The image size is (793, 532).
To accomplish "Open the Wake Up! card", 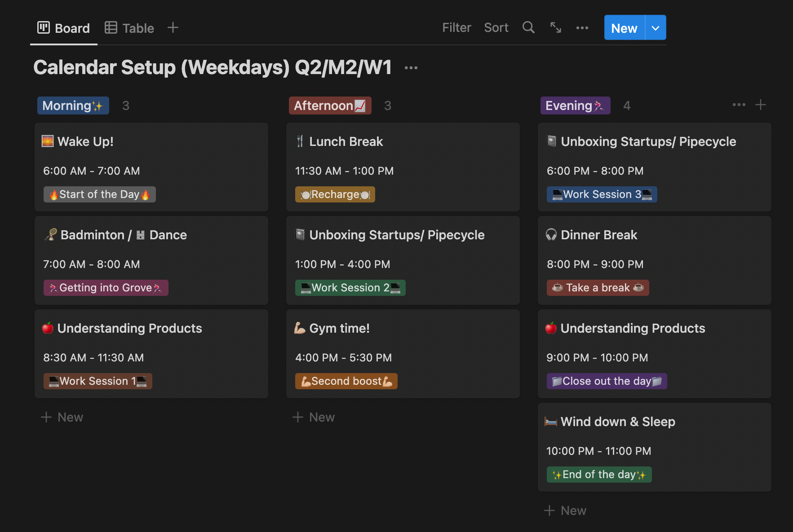I will [x=151, y=167].
